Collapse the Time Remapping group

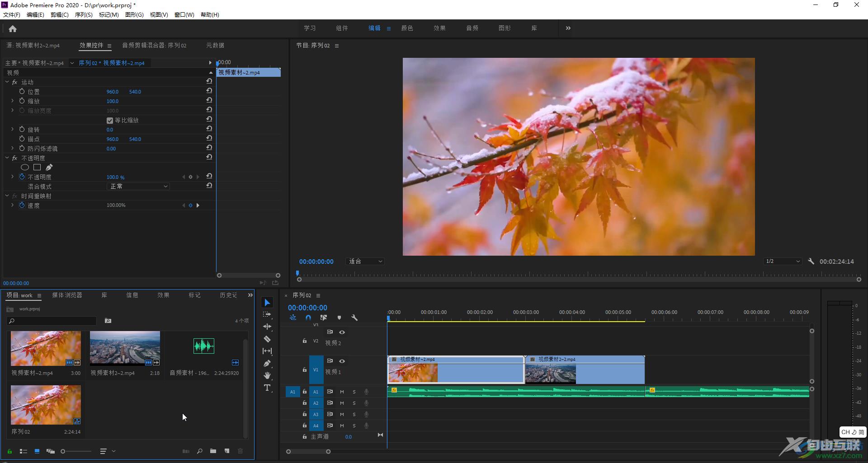click(7, 196)
